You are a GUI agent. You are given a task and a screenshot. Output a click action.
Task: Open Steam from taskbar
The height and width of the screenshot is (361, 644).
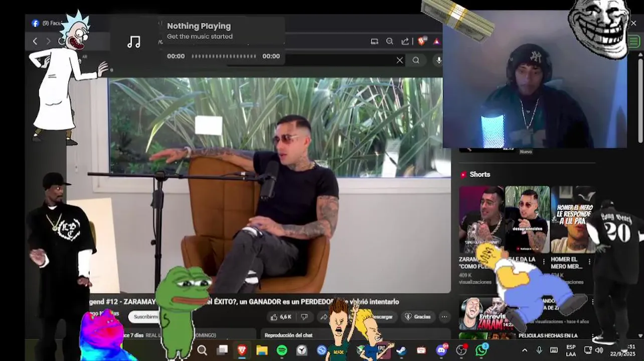click(x=401, y=350)
